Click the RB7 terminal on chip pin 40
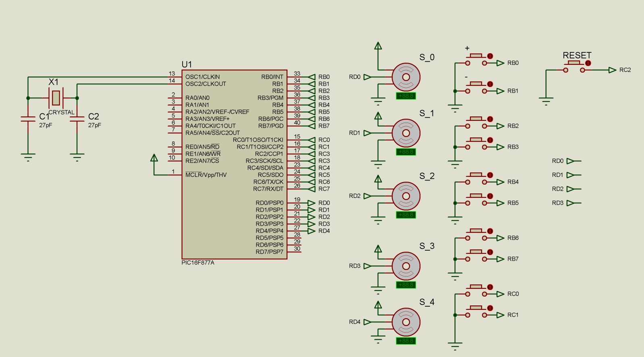Viewport: 644px width, 357px height. [x=312, y=126]
